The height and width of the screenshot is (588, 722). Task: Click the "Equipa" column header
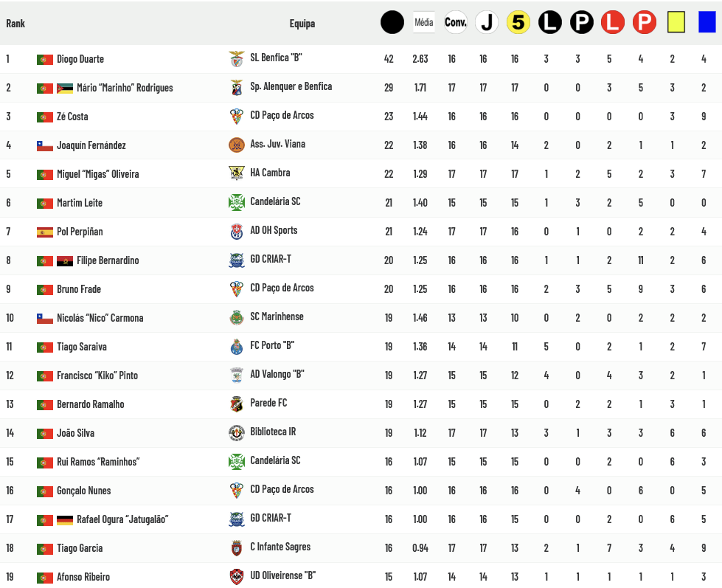[302, 24]
